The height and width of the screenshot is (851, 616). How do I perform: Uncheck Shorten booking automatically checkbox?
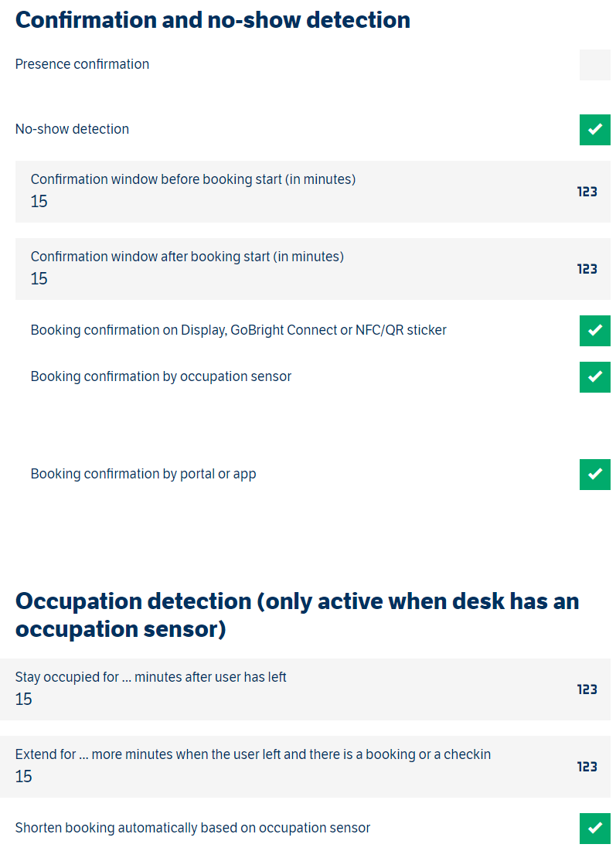click(594, 829)
